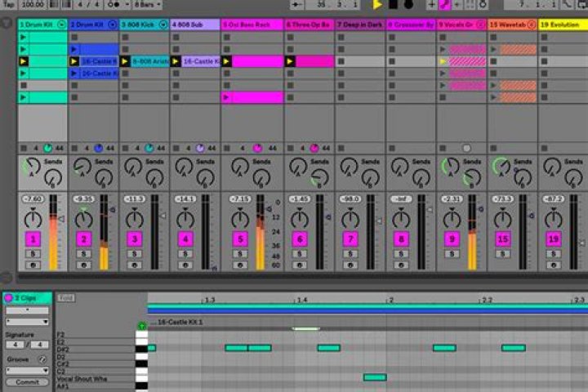This screenshot has width=588, height=392.
Task: Arm track 6 for recording
Action: click(x=299, y=265)
